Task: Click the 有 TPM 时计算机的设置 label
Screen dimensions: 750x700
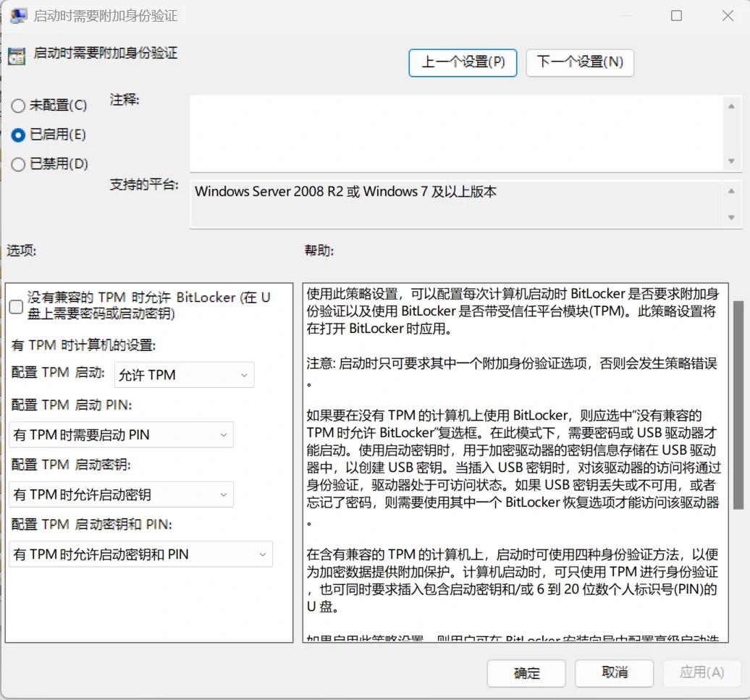Action: [83, 345]
